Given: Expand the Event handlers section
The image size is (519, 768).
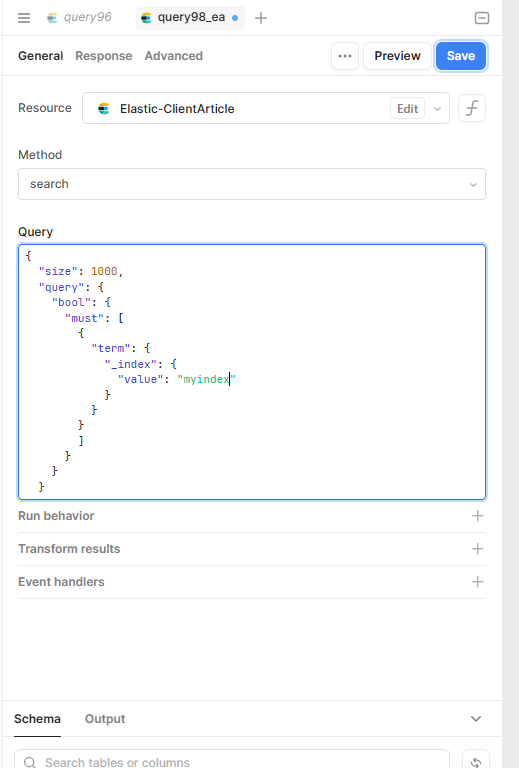Looking at the screenshot, I should tap(252, 581).
